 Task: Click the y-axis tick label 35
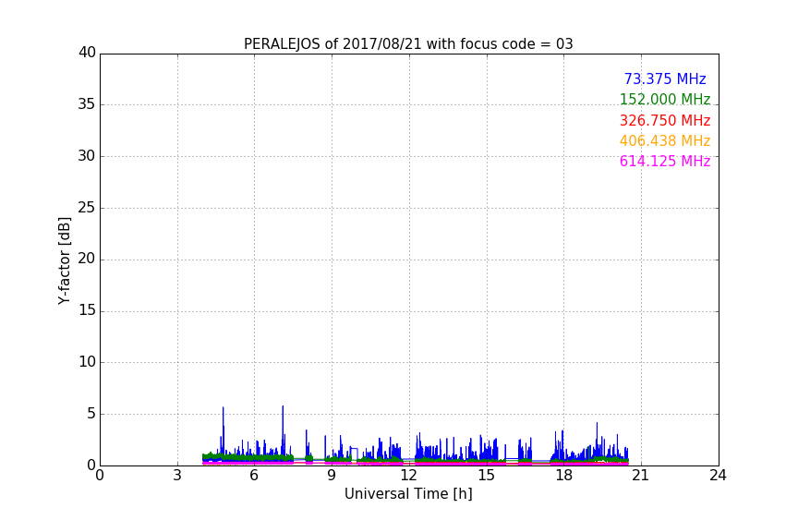pyautogui.click(x=87, y=104)
